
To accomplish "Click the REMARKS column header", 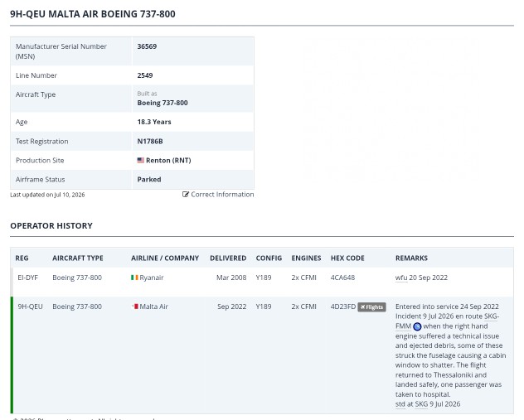I will click(x=411, y=258).
